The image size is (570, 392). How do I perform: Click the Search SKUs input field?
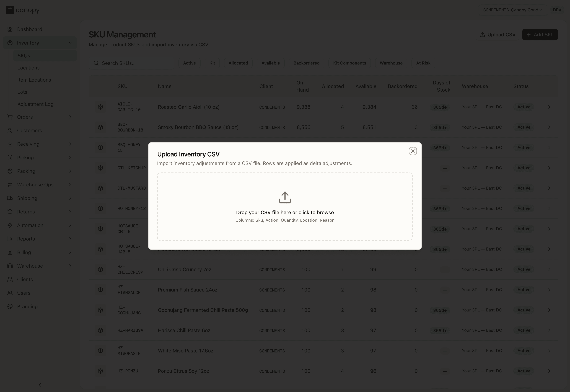[131, 63]
